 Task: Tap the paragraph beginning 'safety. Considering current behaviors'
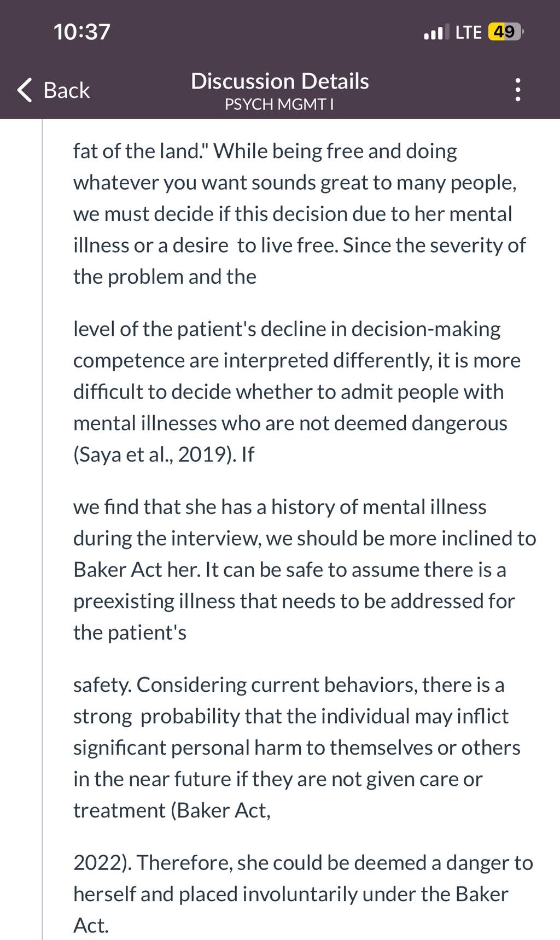pyautogui.click(x=297, y=748)
